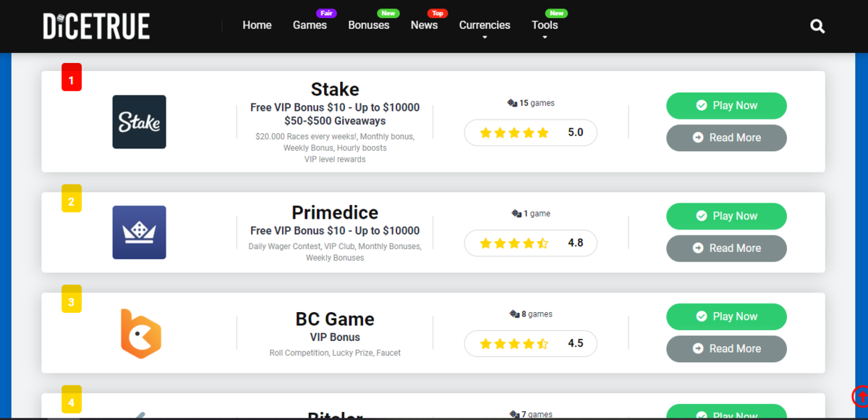Click the Stake 5.0 star rating

530,133
